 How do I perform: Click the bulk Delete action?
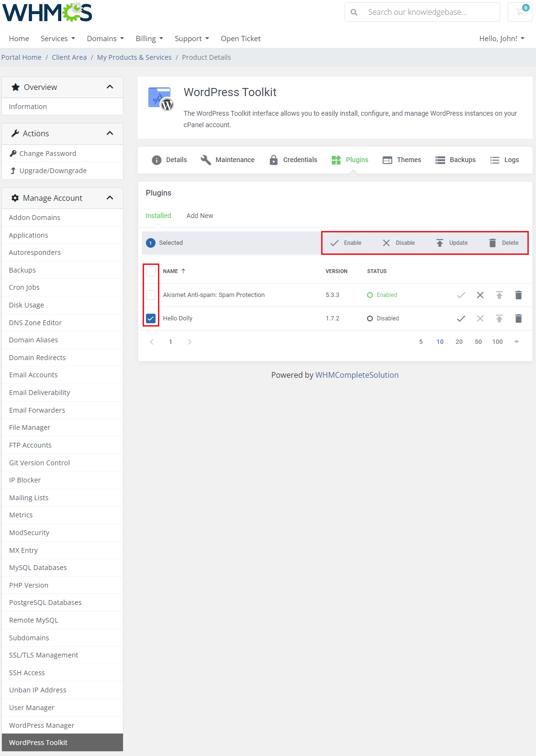(x=503, y=243)
